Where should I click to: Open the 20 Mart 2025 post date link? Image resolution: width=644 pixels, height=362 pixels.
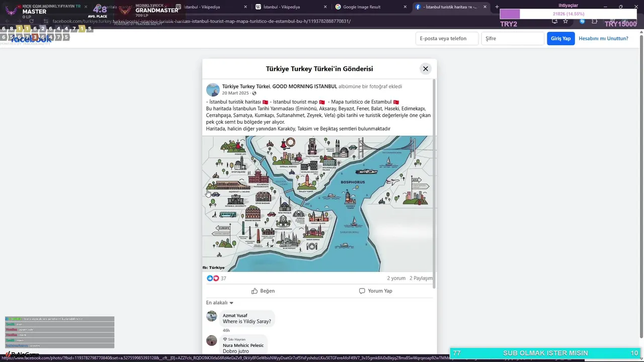(x=235, y=93)
